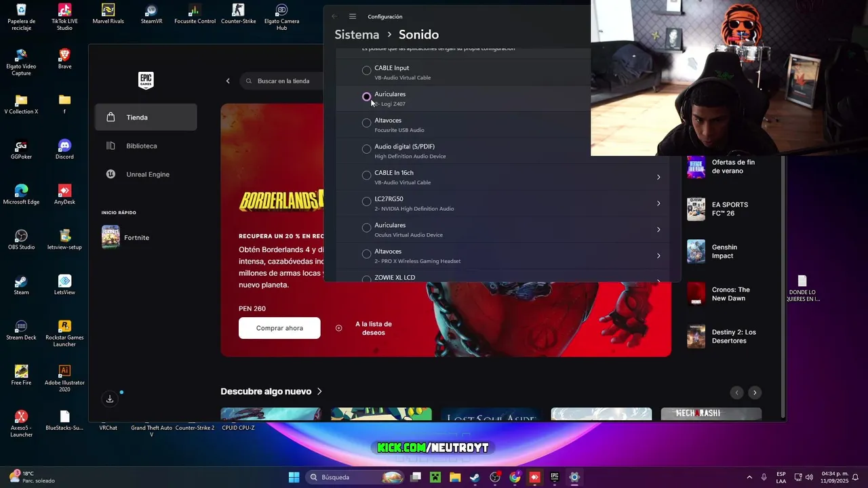Open Microsoft Edge desktop icon
868x488 pixels.
point(21,195)
